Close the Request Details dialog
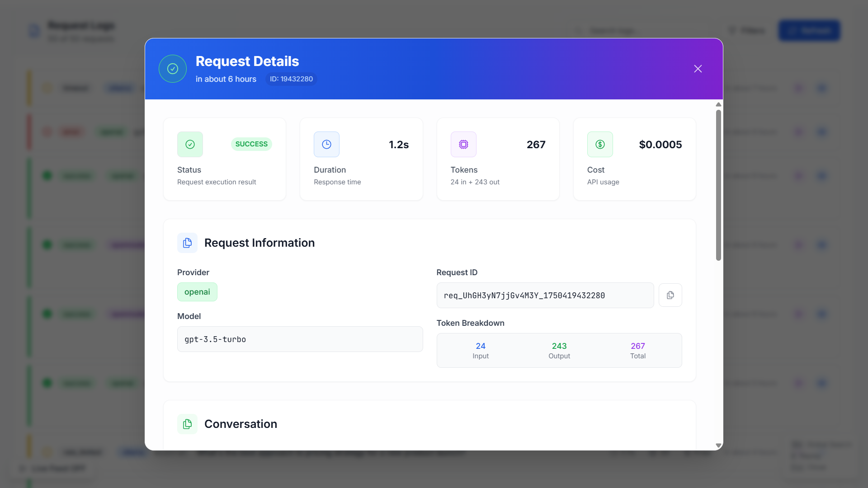The height and width of the screenshot is (488, 868). click(698, 69)
